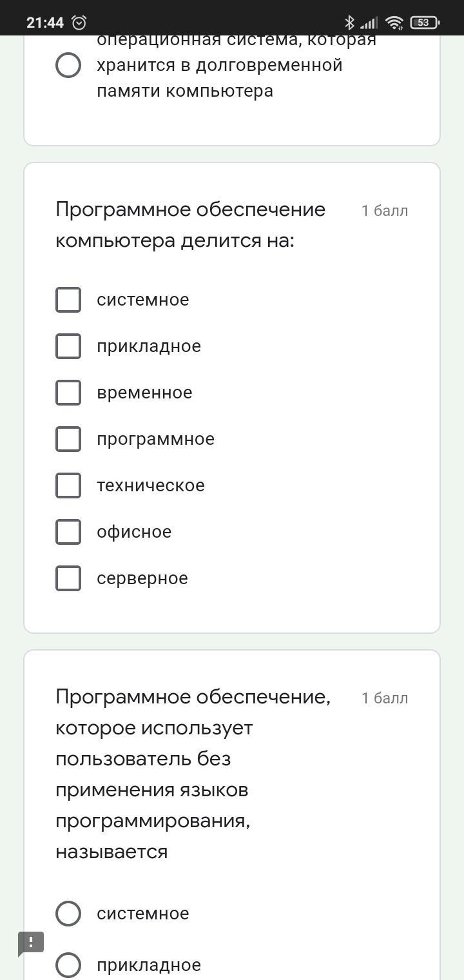Tick the «техническое» checkbox
The height and width of the screenshot is (980, 464).
click(x=68, y=485)
